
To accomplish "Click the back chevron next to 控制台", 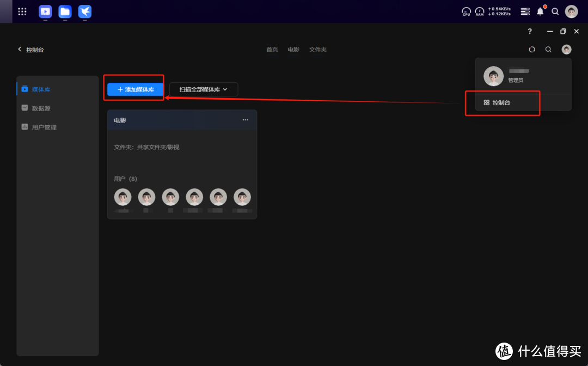I will [x=20, y=49].
